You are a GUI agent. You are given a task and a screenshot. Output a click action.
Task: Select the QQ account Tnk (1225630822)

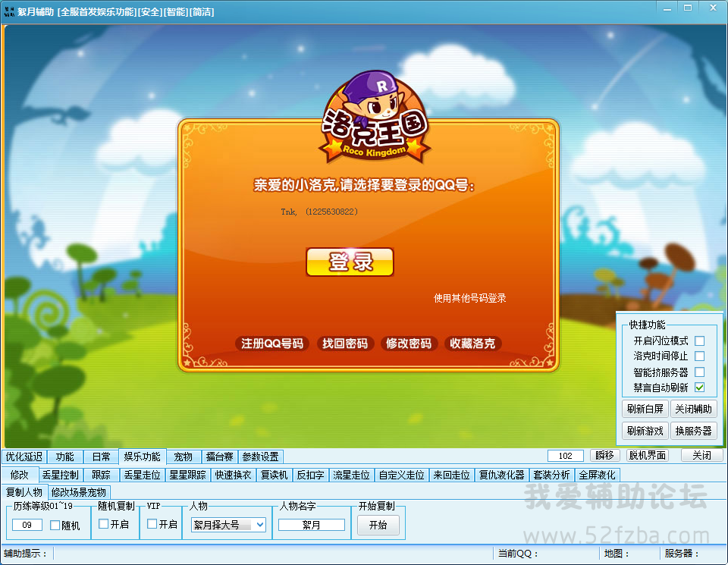pos(319,212)
